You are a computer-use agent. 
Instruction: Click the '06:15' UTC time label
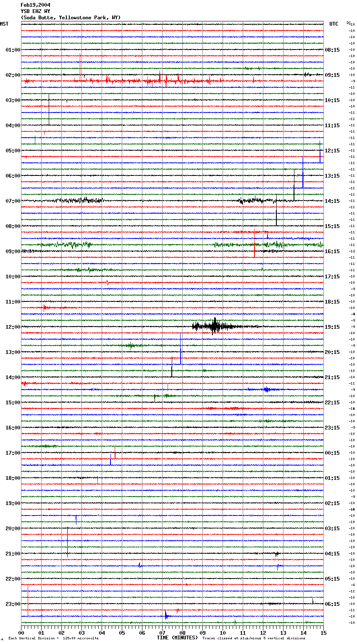(332, 604)
